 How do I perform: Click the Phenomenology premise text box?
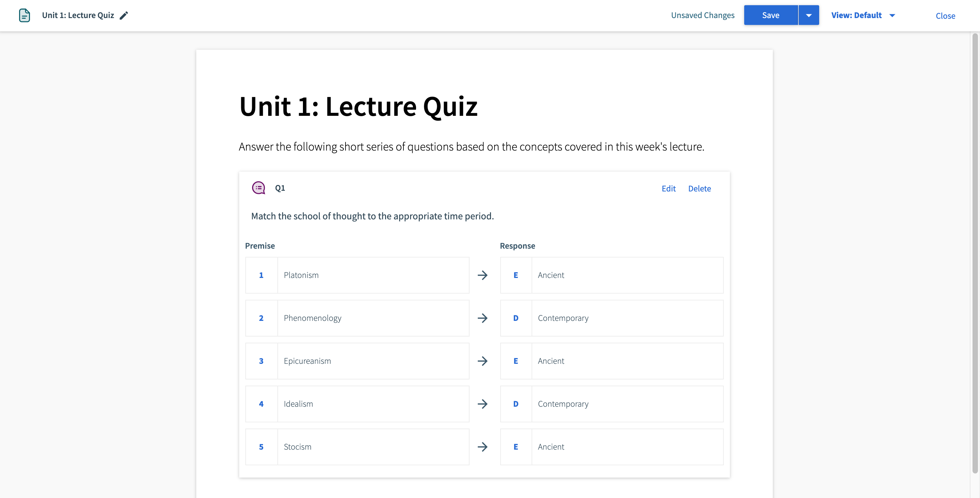[x=373, y=318]
